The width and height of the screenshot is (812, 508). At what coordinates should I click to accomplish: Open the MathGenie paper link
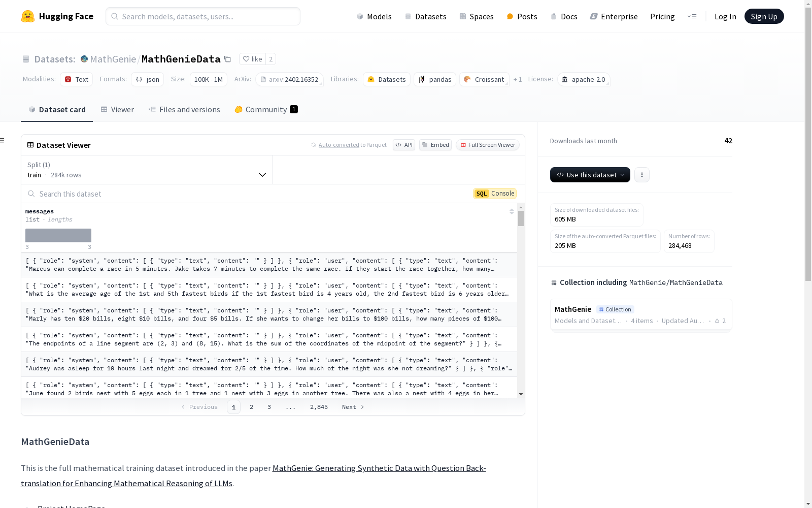(253, 475)
